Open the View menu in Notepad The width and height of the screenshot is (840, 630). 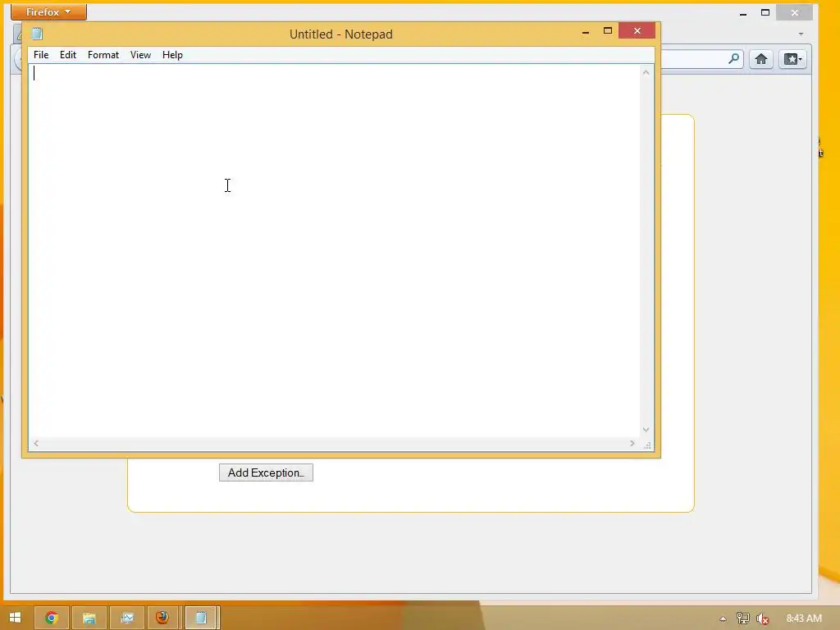click(x=140, y=55)
